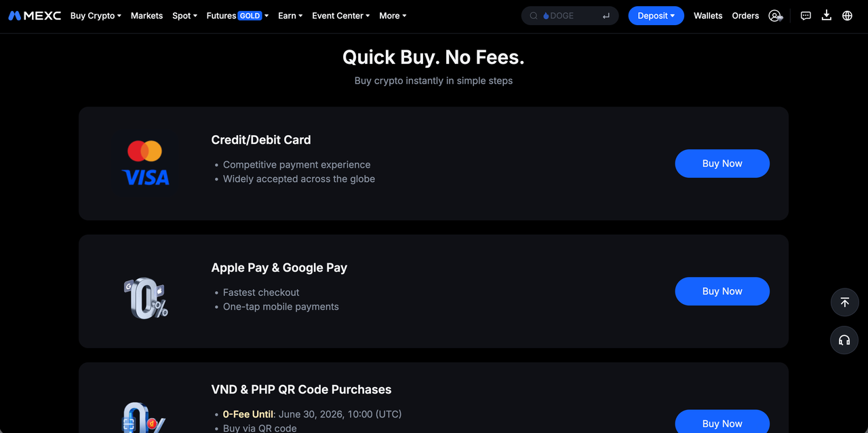Click Buy Now for Apple Pay & Google Pay

click(722, 291)
